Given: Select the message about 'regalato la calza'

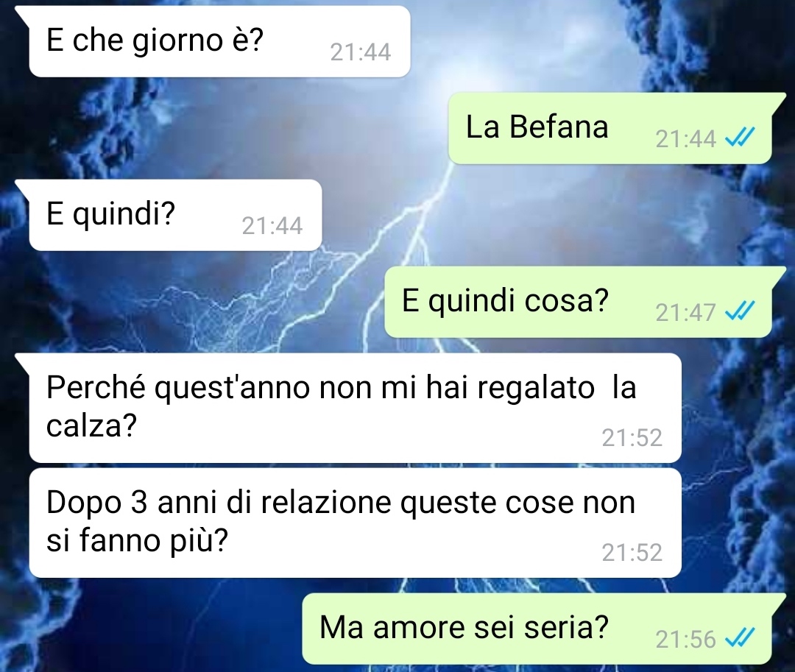Looking at the screenshot, I should point(355,408).
